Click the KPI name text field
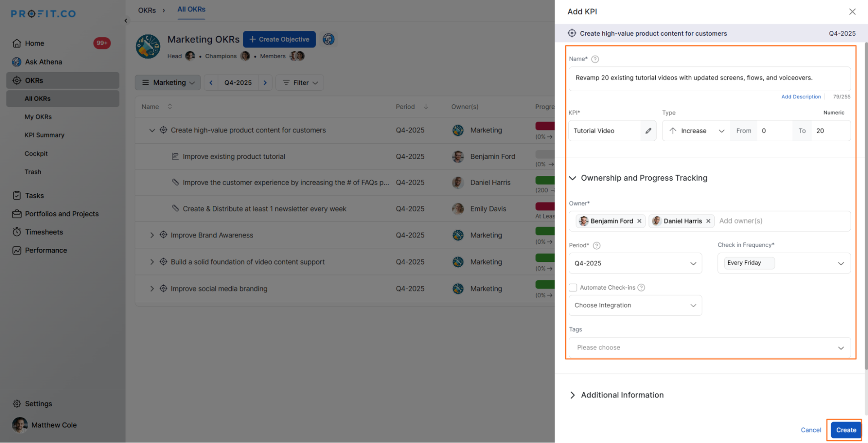Screen dimensions: 868x443 [x=710, y=78]
